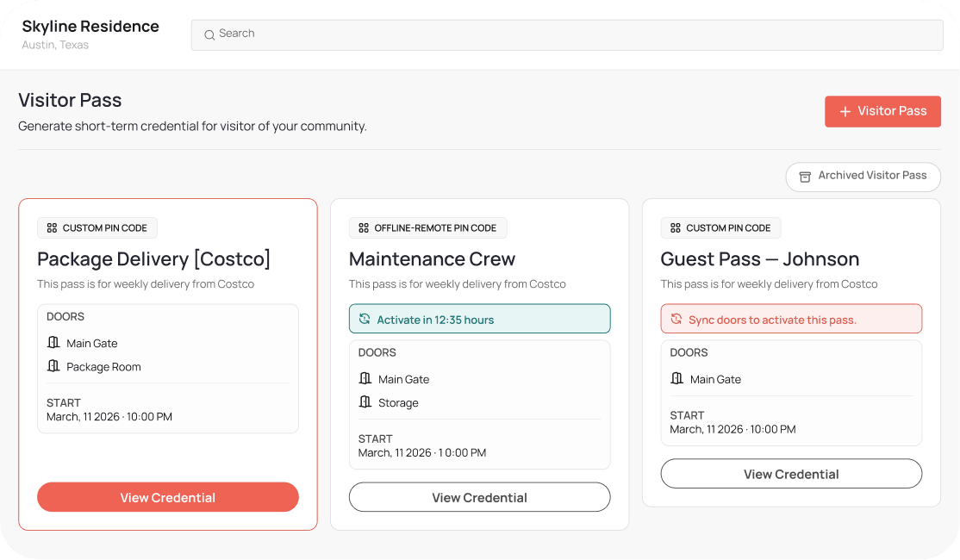View Credential for Package Delivery [Costco]
Screen dimensions: 960x560
(x=168, y=497)
